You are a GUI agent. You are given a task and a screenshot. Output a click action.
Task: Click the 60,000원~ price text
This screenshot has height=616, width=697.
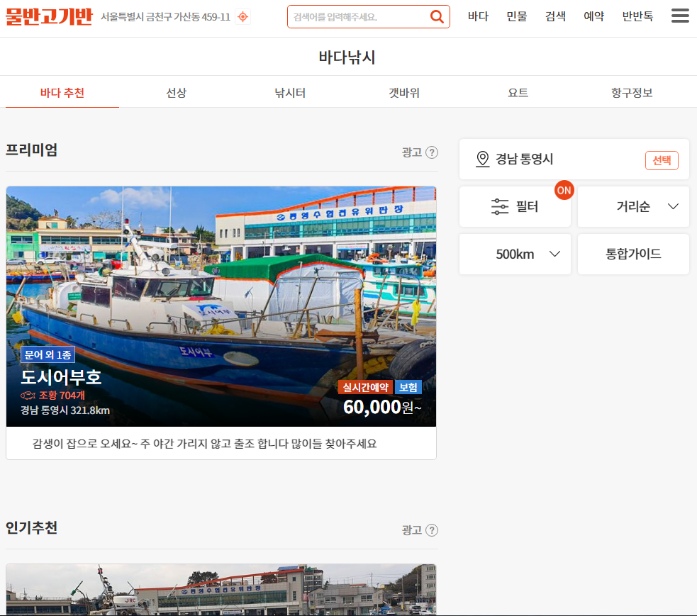click(x=382, y=407)
